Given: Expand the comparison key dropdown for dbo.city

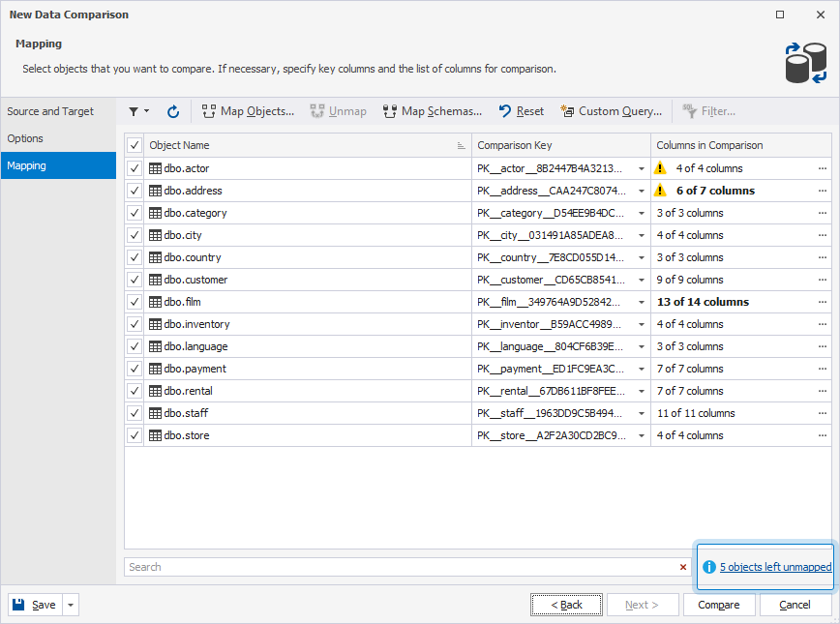Looking at the screenshot, I should coord(641,235).
